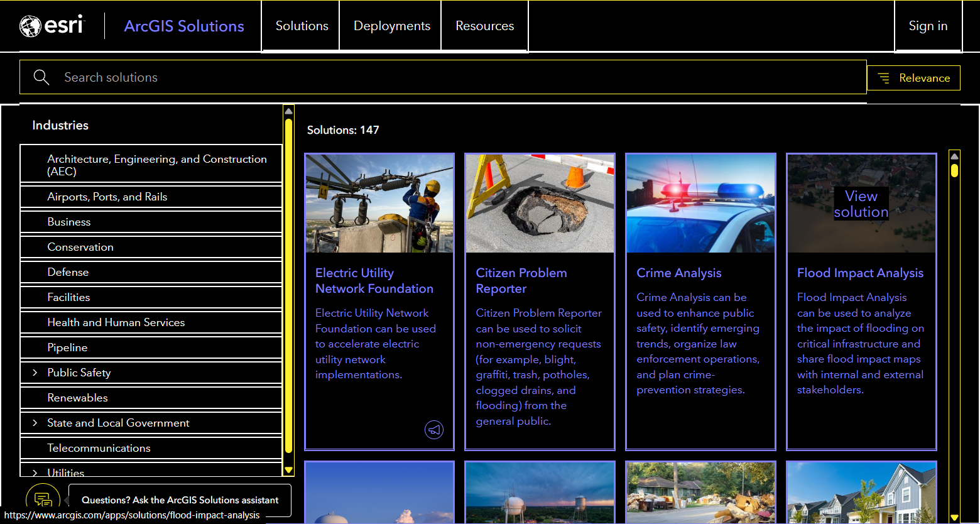The width and height of the screenshot is (980, 524).
Task: Expand the Public Safety industry chevron
Action: pos(35,373)
